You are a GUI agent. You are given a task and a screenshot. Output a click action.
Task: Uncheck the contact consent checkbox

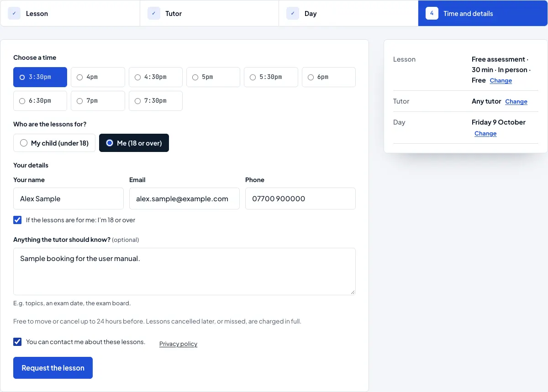[x=17, y=342]
